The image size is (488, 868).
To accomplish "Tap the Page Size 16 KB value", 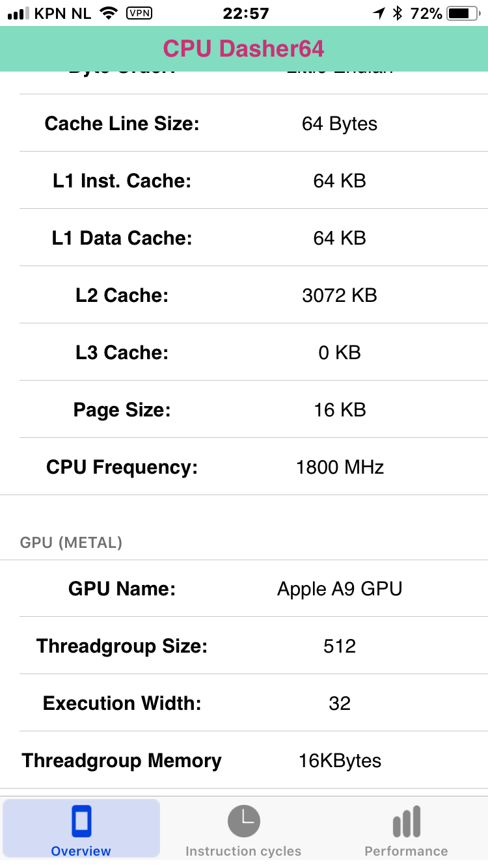I will [x=340, y=410].
